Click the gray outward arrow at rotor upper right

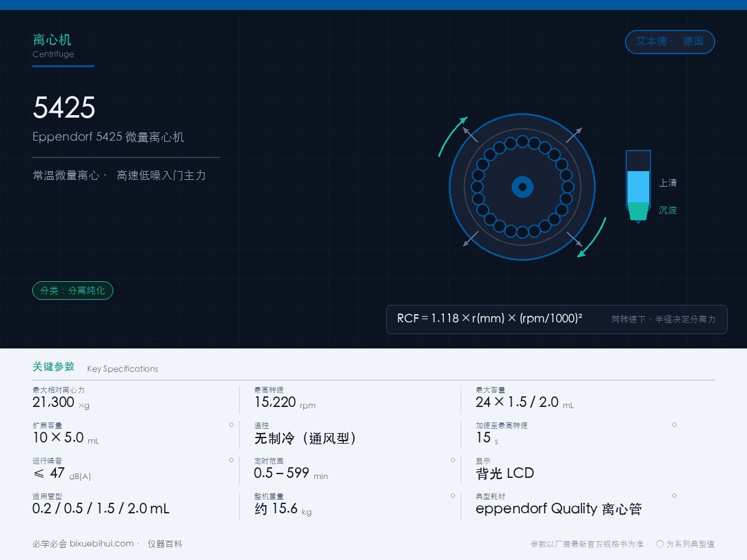coord(574,135)
